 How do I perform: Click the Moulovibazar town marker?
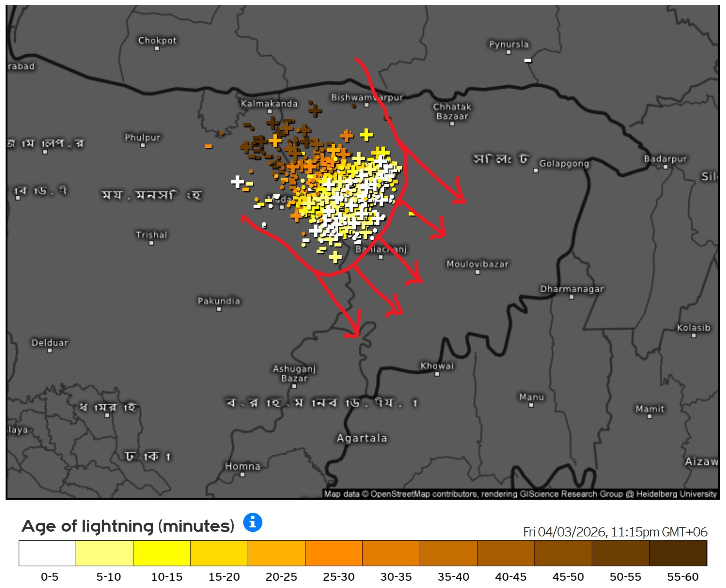[477, 272]
